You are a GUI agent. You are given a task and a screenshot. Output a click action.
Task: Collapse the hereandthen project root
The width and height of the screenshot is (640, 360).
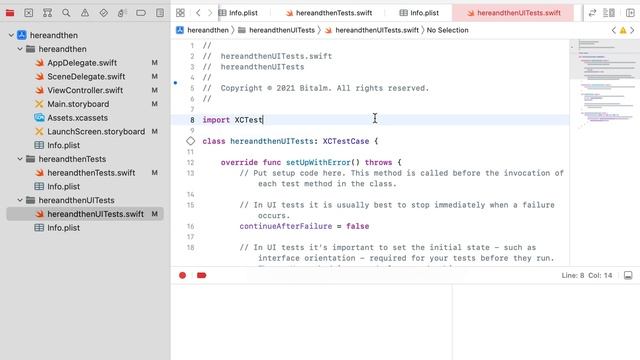[11, 36]
